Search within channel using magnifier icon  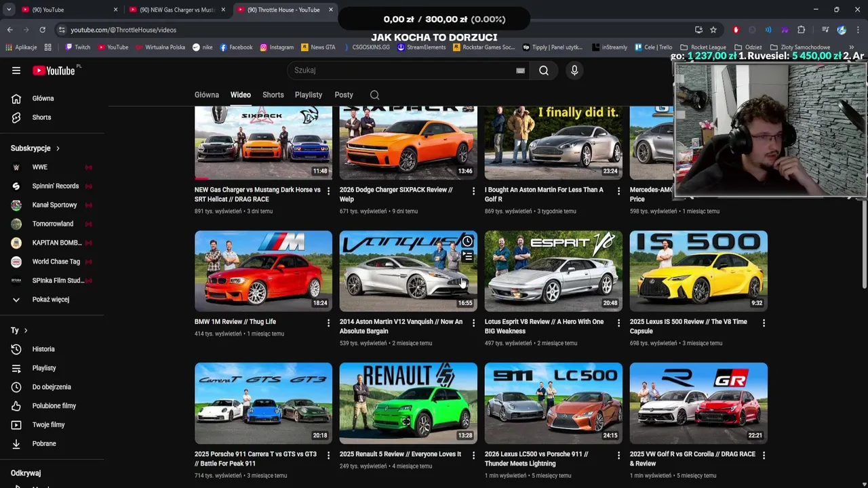[374, 95]
